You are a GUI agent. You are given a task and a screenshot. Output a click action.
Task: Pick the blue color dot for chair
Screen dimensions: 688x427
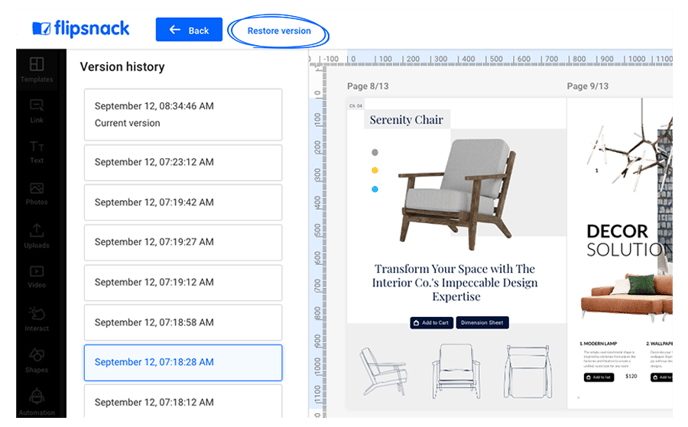[375, 189]
